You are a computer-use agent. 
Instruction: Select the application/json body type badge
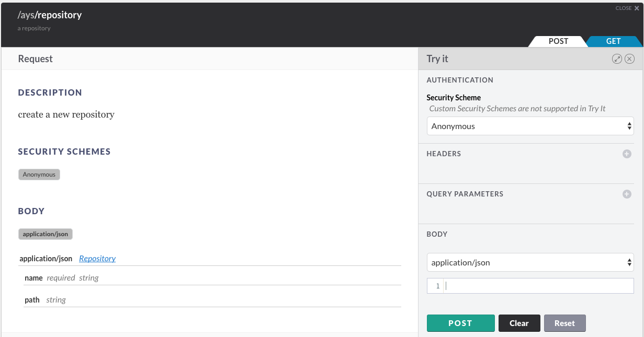click(46, 234)
